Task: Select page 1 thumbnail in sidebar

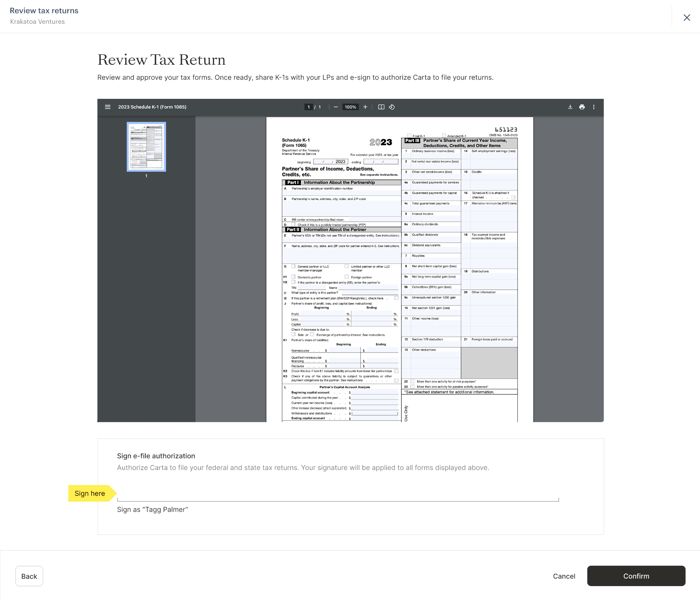Action: (146, 146)
